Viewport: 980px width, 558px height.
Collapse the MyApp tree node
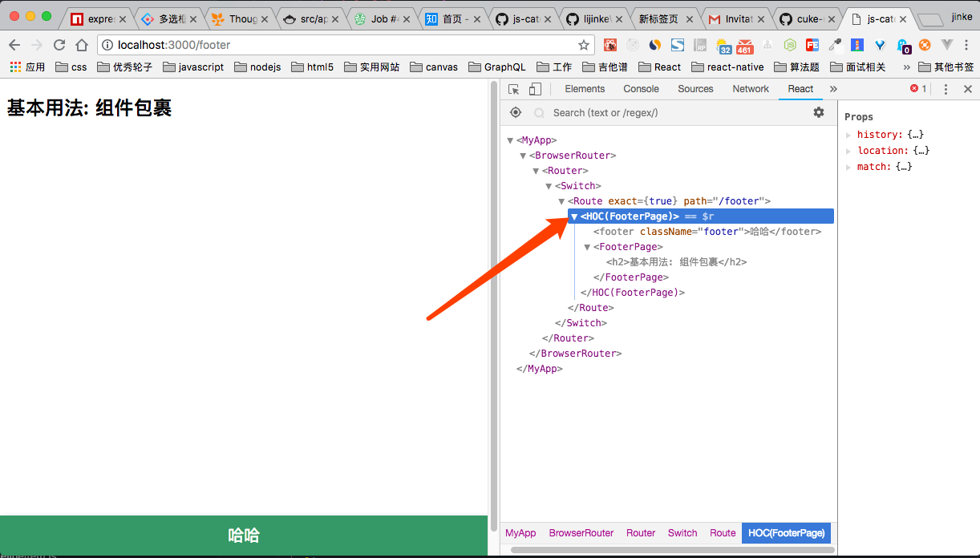(511, 140)
